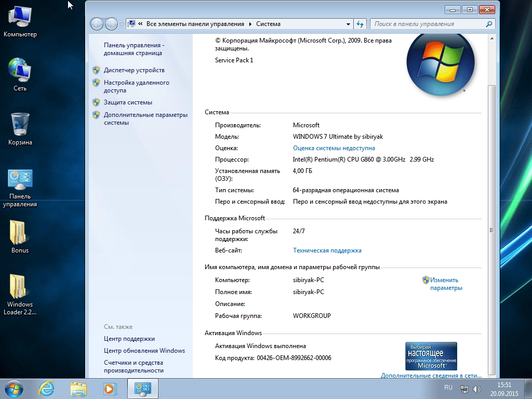
Task: Launch Windows Media Player from the taskbar
Action: [110, 389]
